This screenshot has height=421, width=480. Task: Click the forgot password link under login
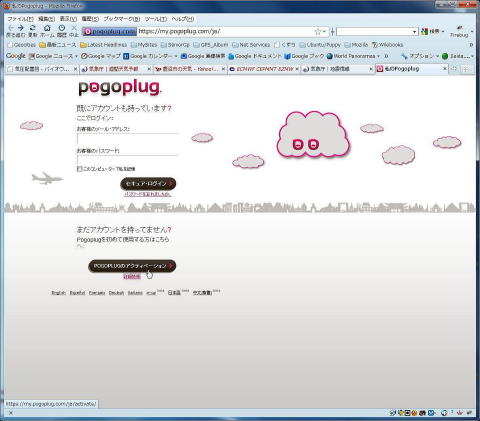pyautogui.click(x=148, y=194)
